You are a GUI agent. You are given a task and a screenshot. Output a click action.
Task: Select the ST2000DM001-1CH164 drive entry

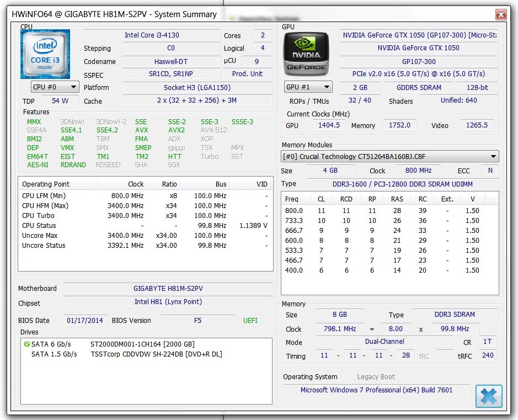point(146,344)
